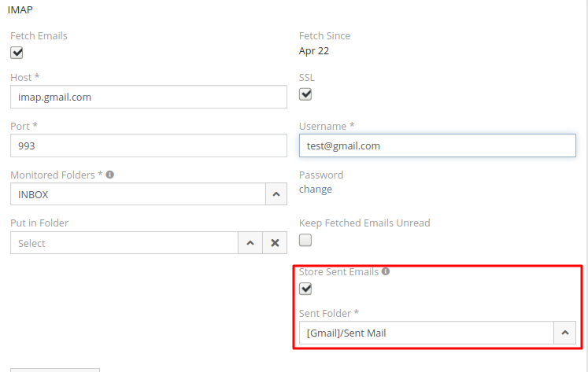Click the Monitored Folders INBOX field
Viewport: 588px width, 372px height.
[136, 194]
